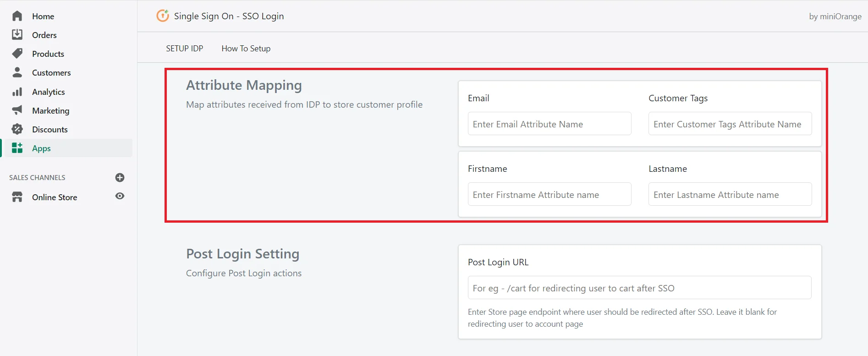Open the Online Store sales channel
Screen dimensions: 868x356
pyautogui.click(x=55, y=197)
